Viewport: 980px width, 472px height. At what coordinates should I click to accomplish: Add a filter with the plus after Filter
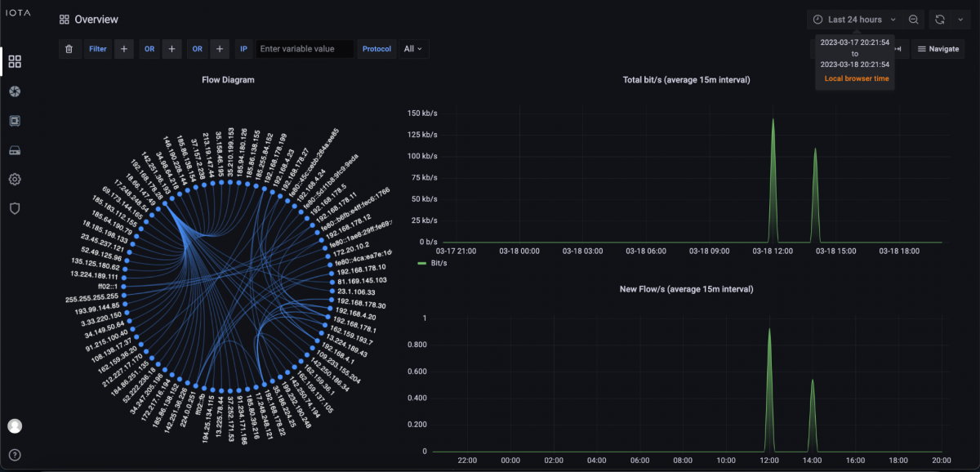coord(124,49)
